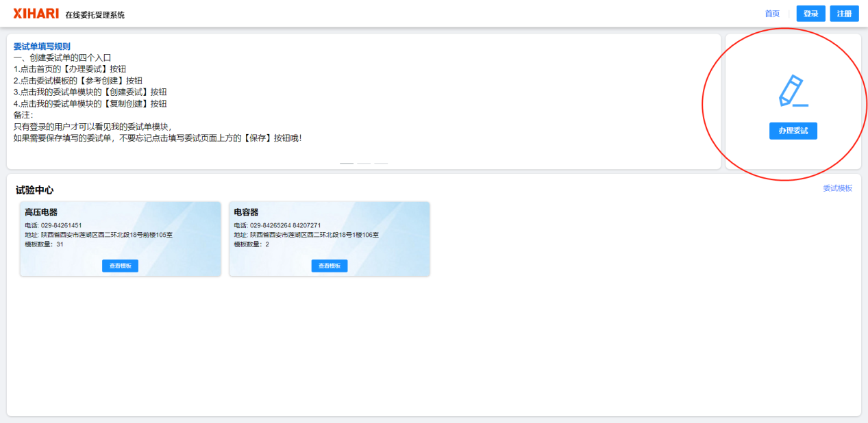Viewport: 868px width, 423px height.
Task: Select the first carousel indicator bar
Action: click(x=346, y=164)
